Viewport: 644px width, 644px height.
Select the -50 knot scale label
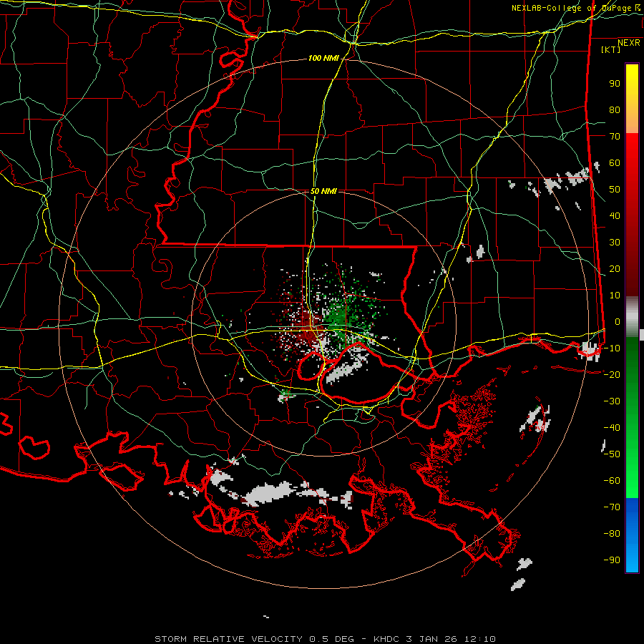click(612, 454)
